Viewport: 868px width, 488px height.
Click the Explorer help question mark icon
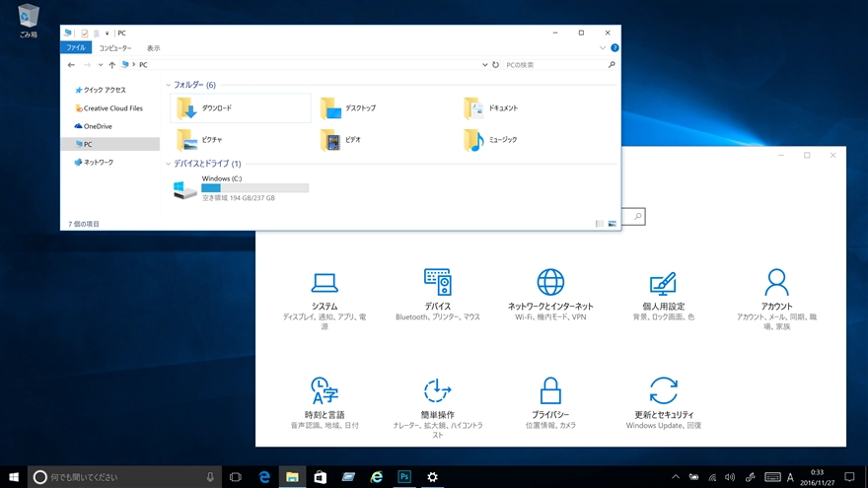point(615,47)
